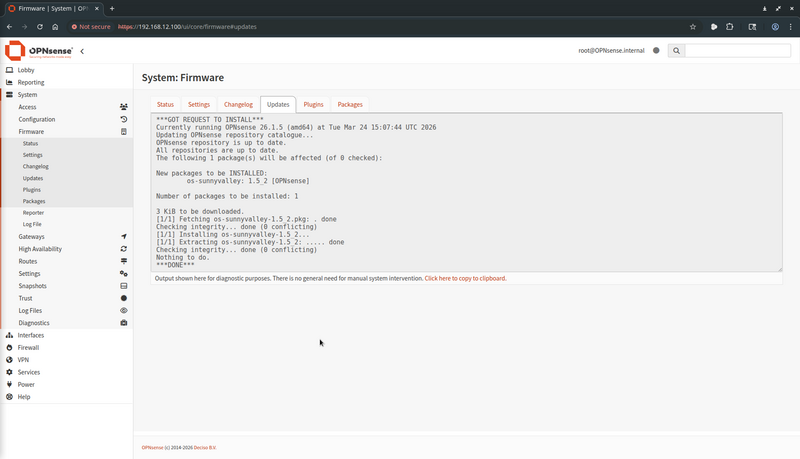Click the browser address bar URL
The width and height of the screenshot is (800, 459).
[187, 27]
